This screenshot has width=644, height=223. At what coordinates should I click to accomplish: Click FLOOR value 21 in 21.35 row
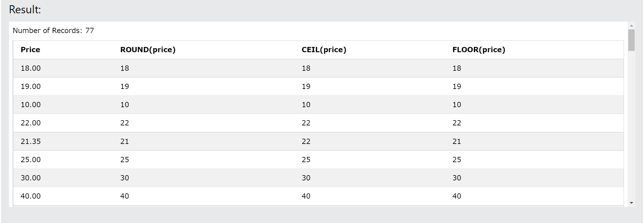(x=457, y=141)
